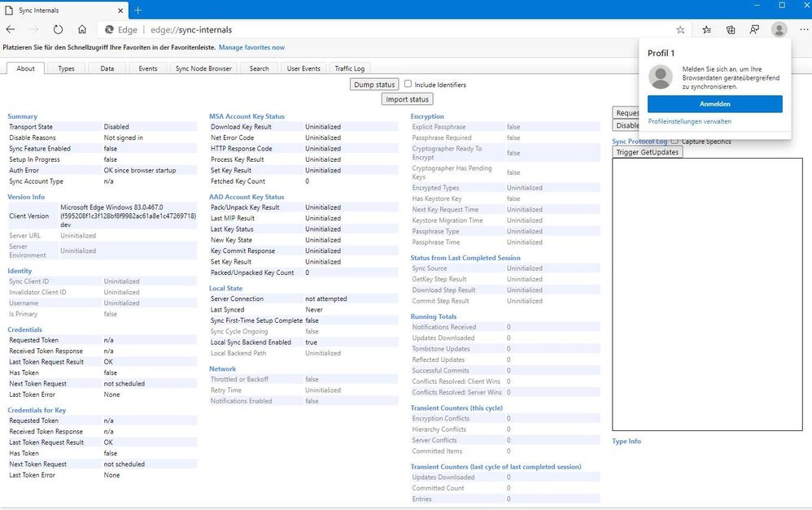Click the feedback icon in the toolbar
This screenshot has width=812, height=510.
pyautogui.click(x=754, y=30)
